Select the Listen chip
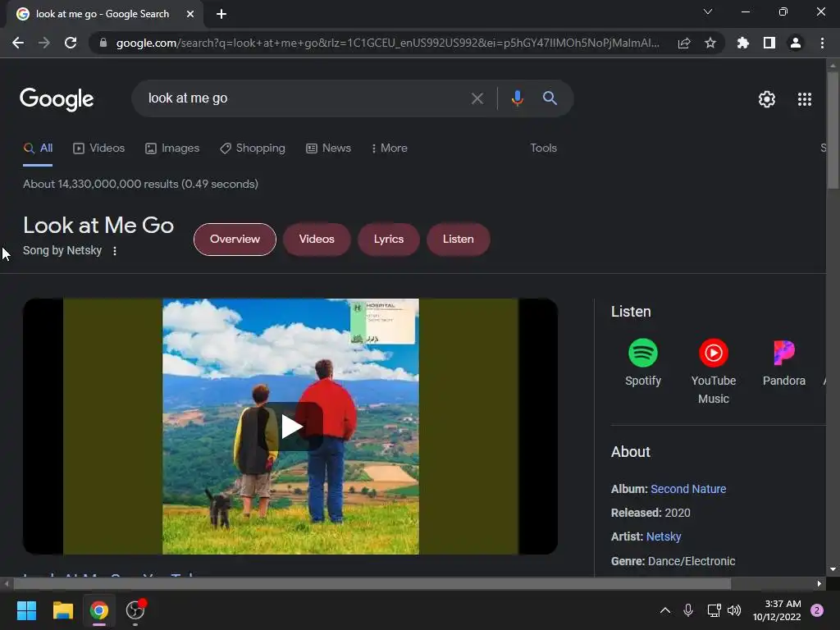 tap(458, 240)
